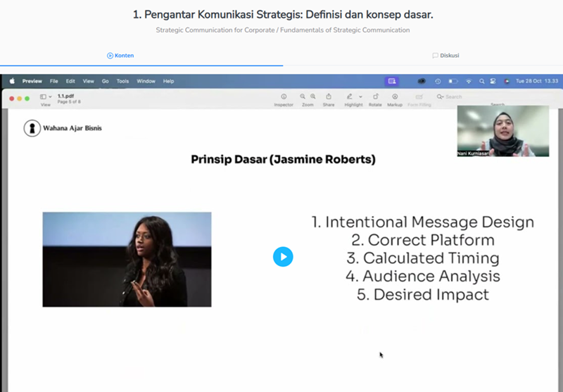Click the text Desired Impact
The width and height of the screenshot is (563, 392).
tap(431, 294)
